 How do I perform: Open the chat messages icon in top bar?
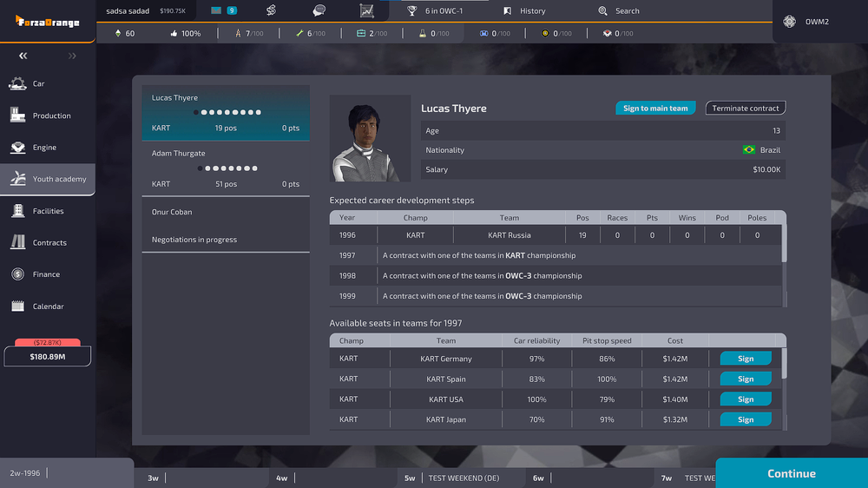(x=319, y=10)
